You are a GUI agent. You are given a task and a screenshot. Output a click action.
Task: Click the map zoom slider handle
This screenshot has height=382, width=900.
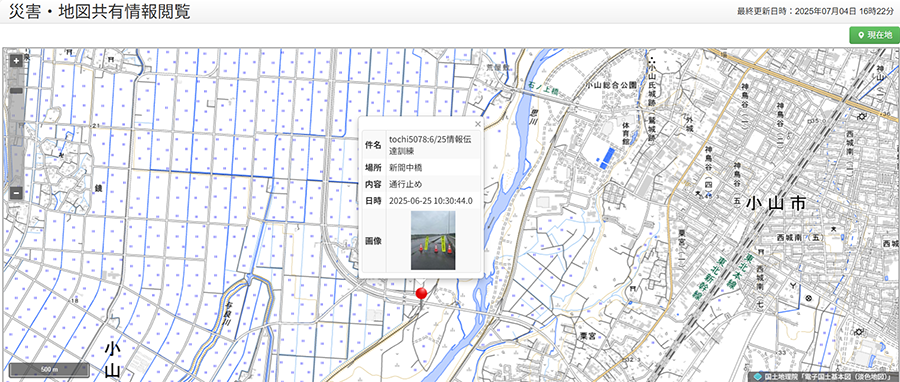click(x=16, y=91)
